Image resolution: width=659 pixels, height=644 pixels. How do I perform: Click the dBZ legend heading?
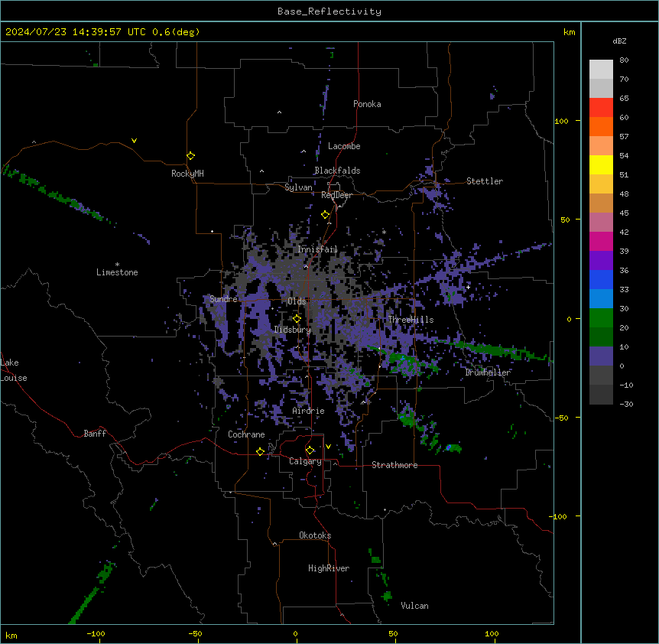click(x=619, y=41)
